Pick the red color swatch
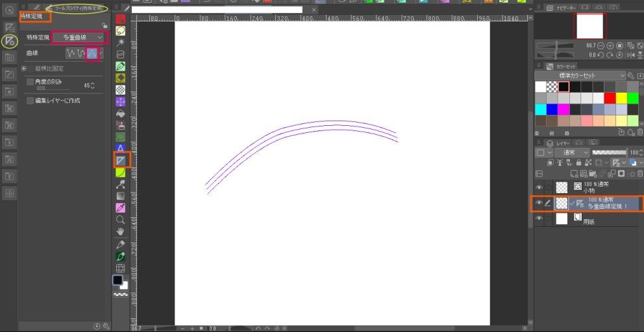The width and height of the screenshot is (644, 332). [x=610, y=98]
